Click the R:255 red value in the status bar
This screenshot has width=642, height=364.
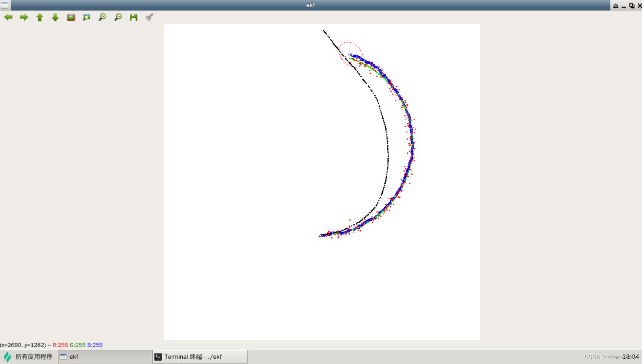60,345
